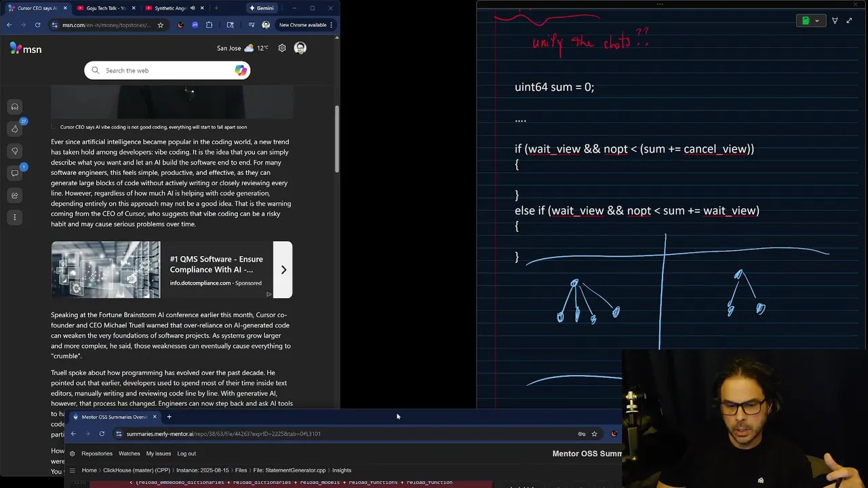Click the Search the web input field
This screenshot has height=488, width=868.
(167, 70)
